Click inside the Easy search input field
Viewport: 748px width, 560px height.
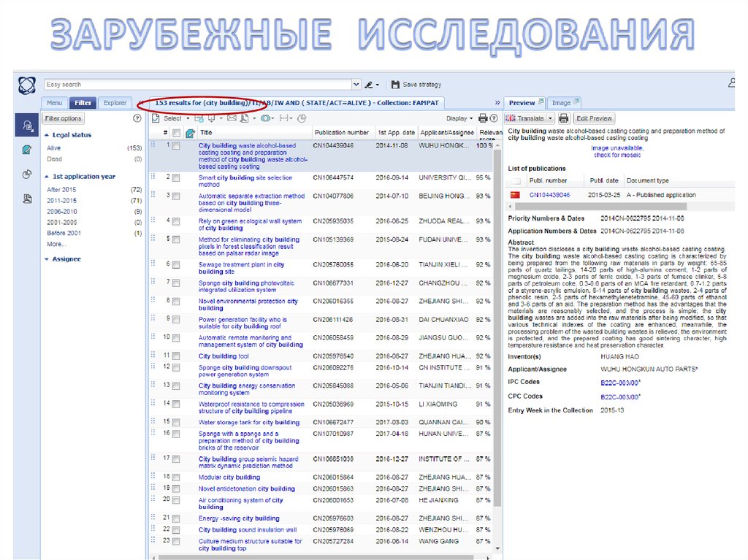(x=196, y=85)
